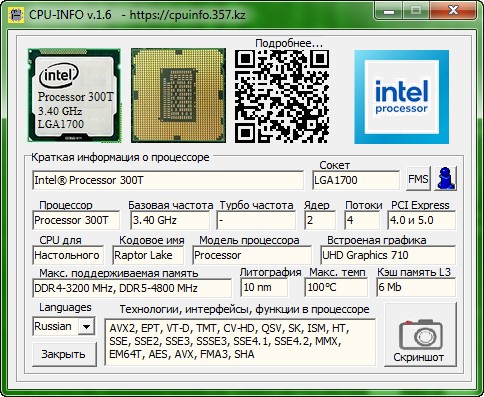Click the gold CPU underside image
Viewport: 484px width, 397px height.
coord(178,96)
